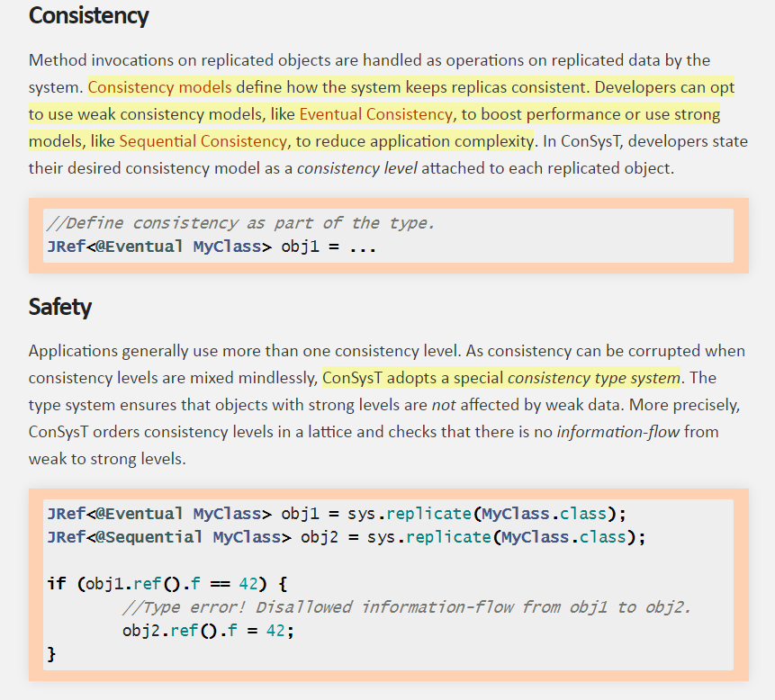Click the '//Type error! Disallowed information-flow' comment

click(x=406, y=607)
